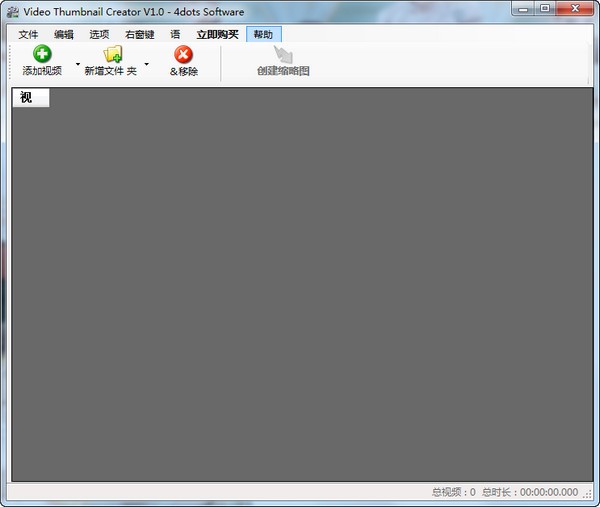Click the green plus Add Video (添加视频) icon
Viewport: 600px width, 507px height.
coord(42,54)
